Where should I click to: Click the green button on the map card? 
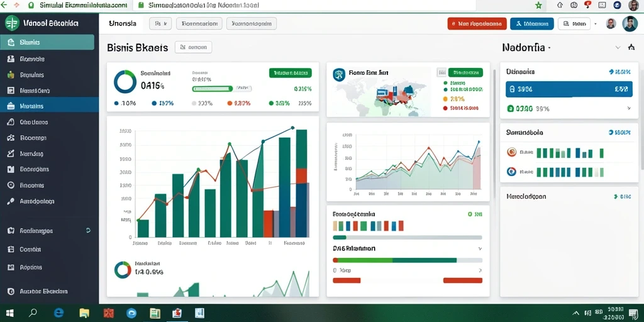pyautogui.click(x=466, y=73)
